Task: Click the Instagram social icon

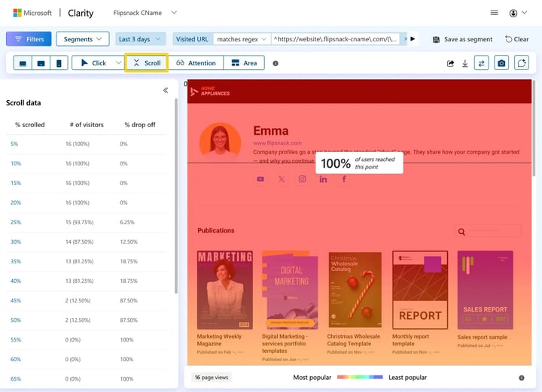Action: click(x=302, y=179)
